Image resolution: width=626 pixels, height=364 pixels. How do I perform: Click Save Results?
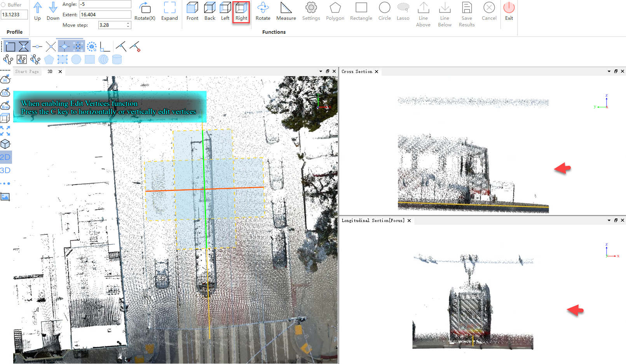pyautogui.click(x=467, y=14)
